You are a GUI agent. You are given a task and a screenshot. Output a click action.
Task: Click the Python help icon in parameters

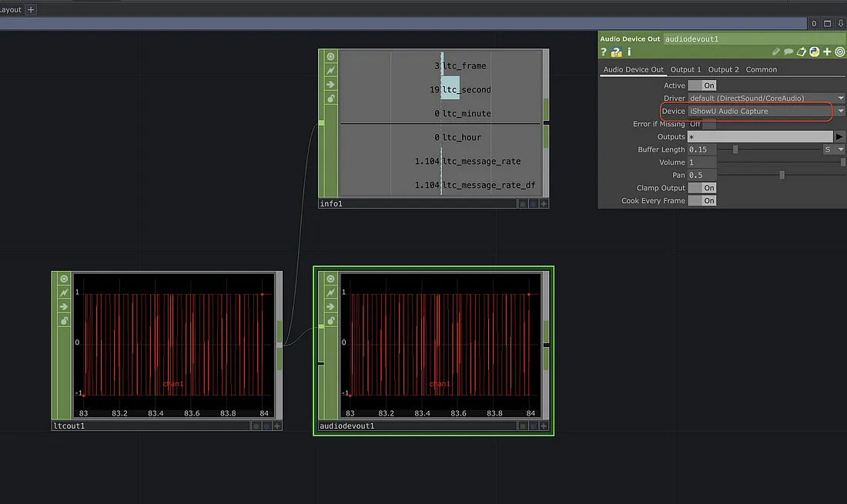(617, 52)
